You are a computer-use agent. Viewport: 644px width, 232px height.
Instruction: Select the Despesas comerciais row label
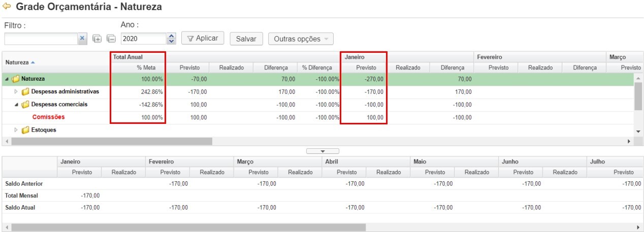59,105
